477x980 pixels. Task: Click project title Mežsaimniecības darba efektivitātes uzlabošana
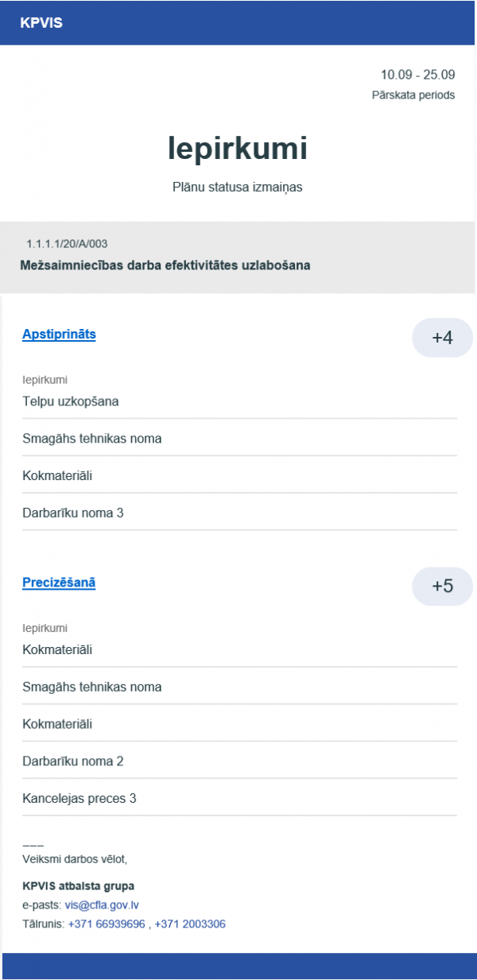pos(165,265)
